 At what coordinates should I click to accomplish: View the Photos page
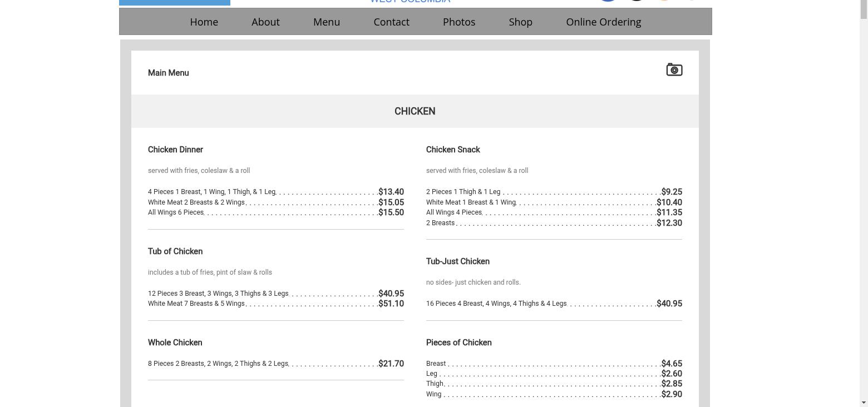point(459,22)
